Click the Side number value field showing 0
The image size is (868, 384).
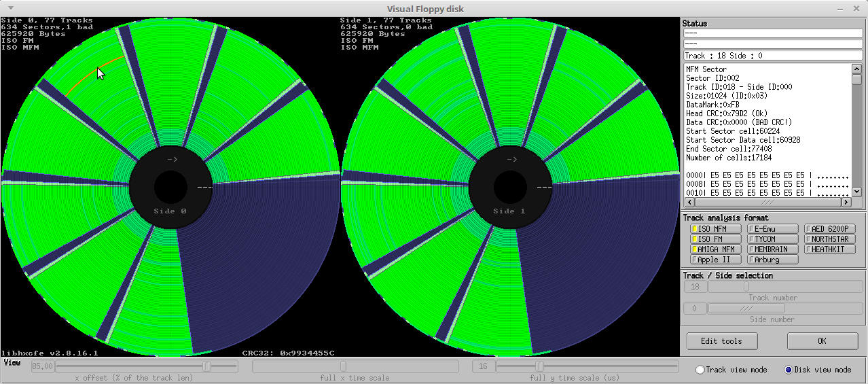[x=695, y=309]
